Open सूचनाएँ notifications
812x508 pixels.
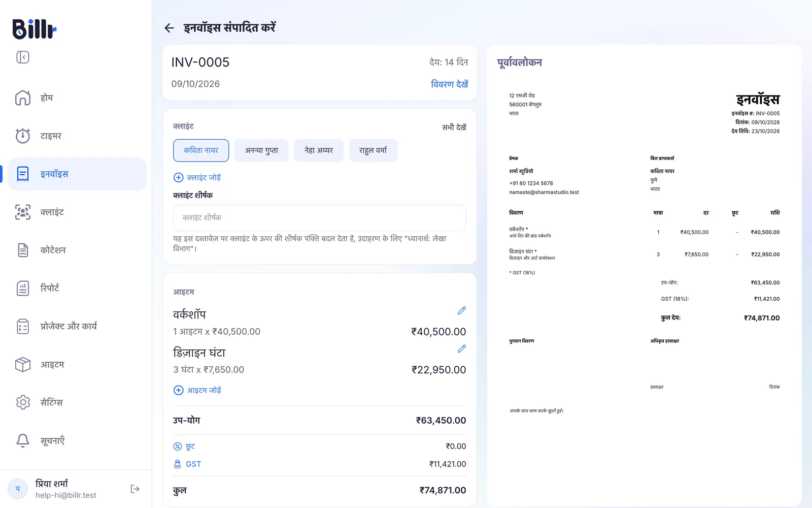pyautogui.click(x=77, y=440)
